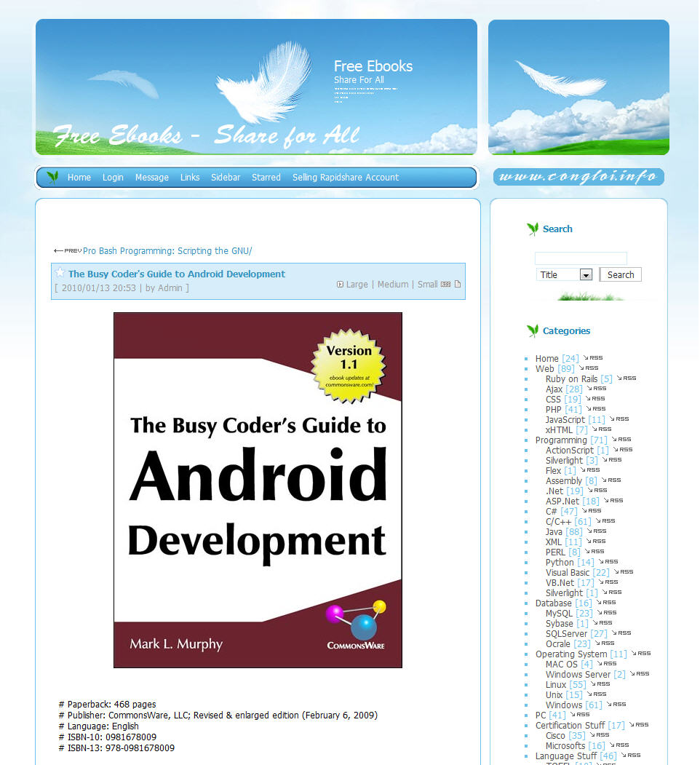The width and height of the screenshot is (700, 765).
Task: Open RSS feed for Ruby on Rails
Action: [627, 378]
